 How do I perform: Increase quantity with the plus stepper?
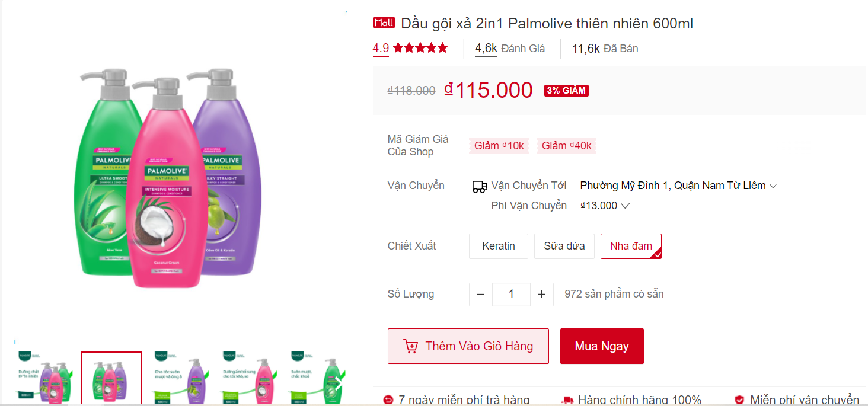tap(541, 294)
